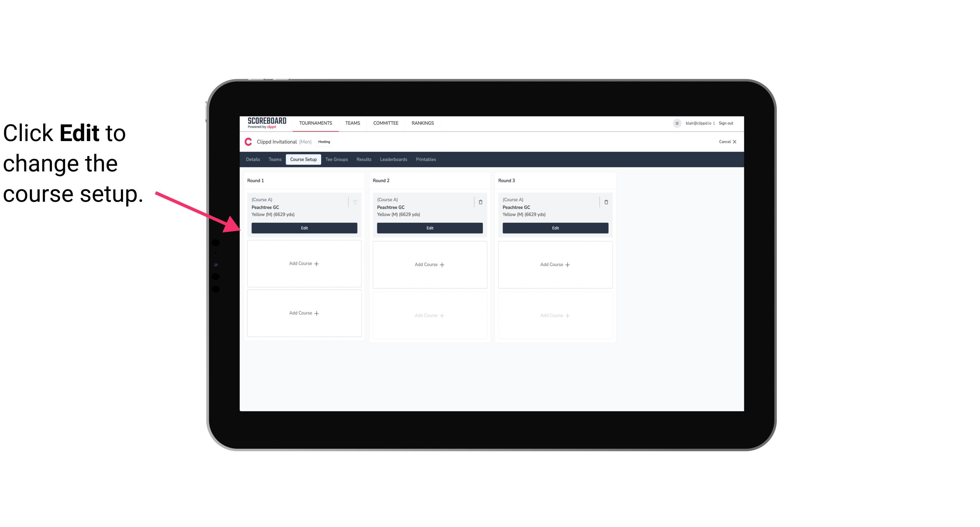This screenshot has height=527, width=980.
Task: Click Add Course in Round 3
Action: [555, 264]
